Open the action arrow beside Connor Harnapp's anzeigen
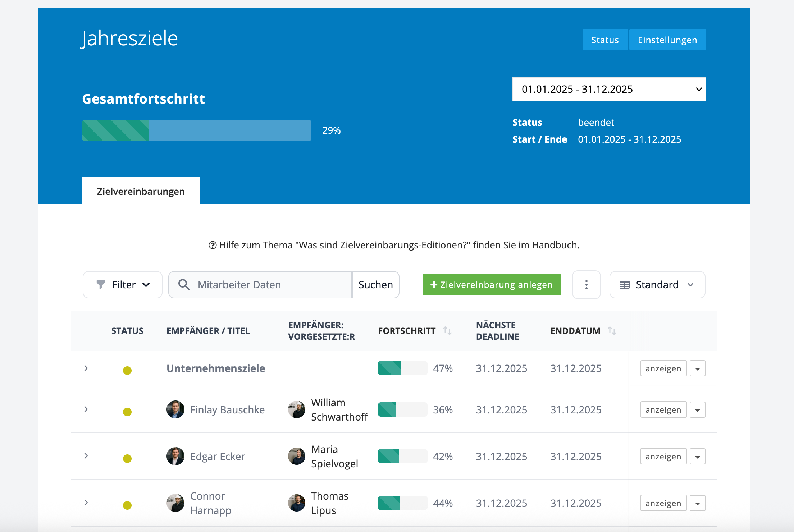The height and width of the screenshot is (532, 794). (x=698, y=503)
